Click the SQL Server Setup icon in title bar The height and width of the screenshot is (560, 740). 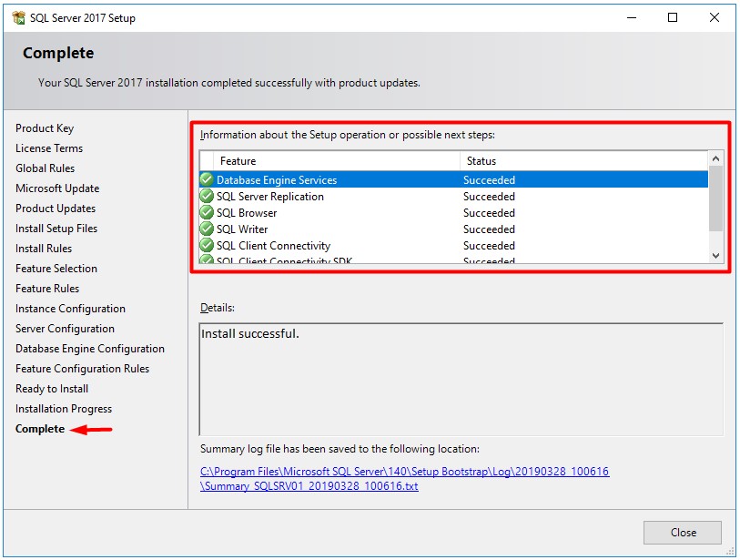click(18, 16)
